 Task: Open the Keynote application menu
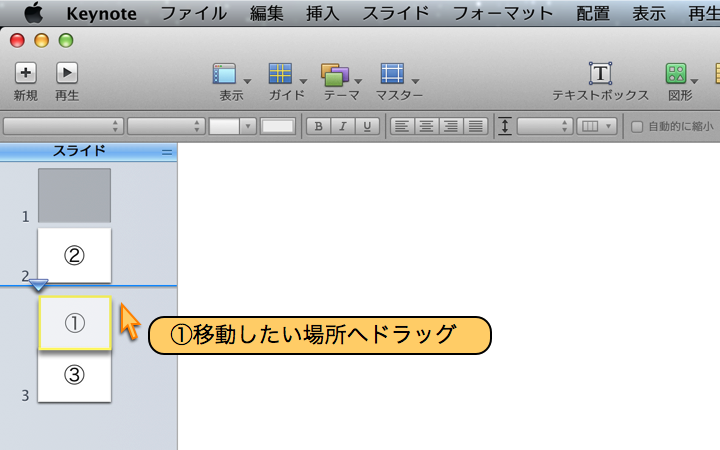[x=101, y=14]
